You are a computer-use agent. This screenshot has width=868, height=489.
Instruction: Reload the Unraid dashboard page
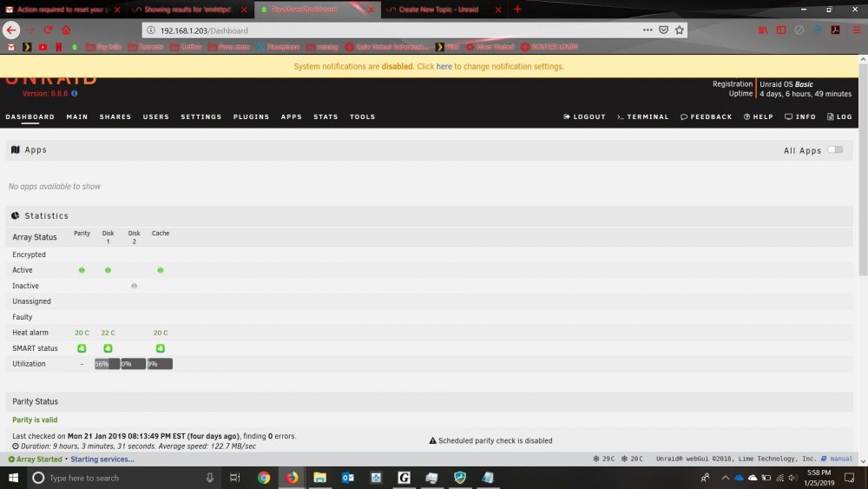pyautogui.click(x=48, y=30)
